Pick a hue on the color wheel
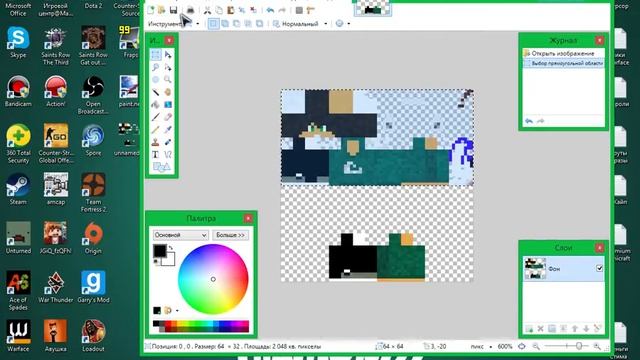The image size is (640, 360). click(213, 279)
